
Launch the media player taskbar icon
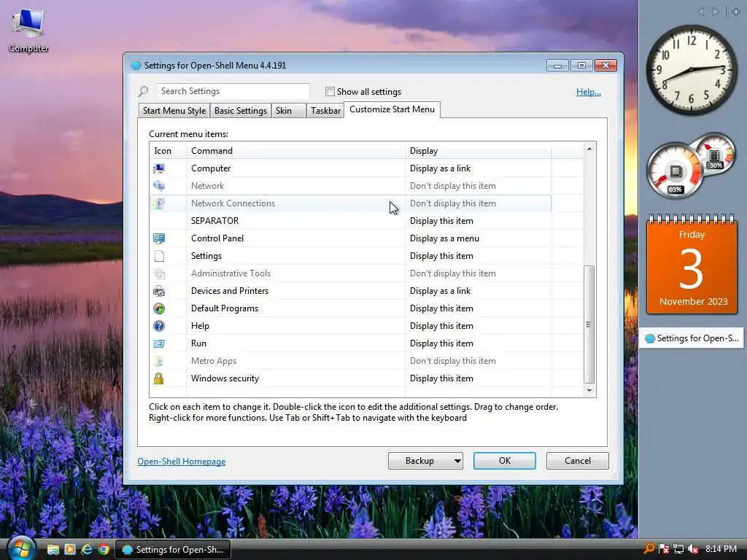[x=70, y=550]
